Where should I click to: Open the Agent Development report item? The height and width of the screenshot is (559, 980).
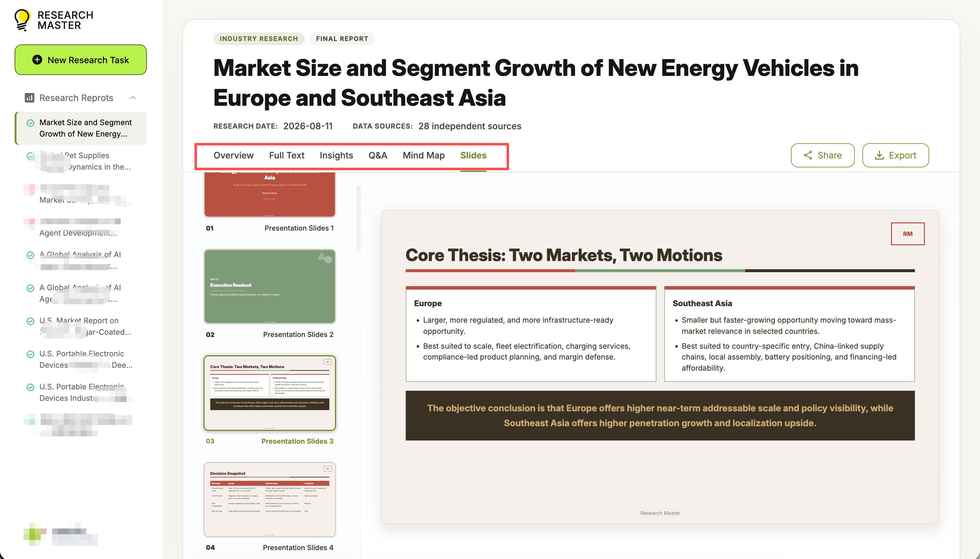[81, 227]
